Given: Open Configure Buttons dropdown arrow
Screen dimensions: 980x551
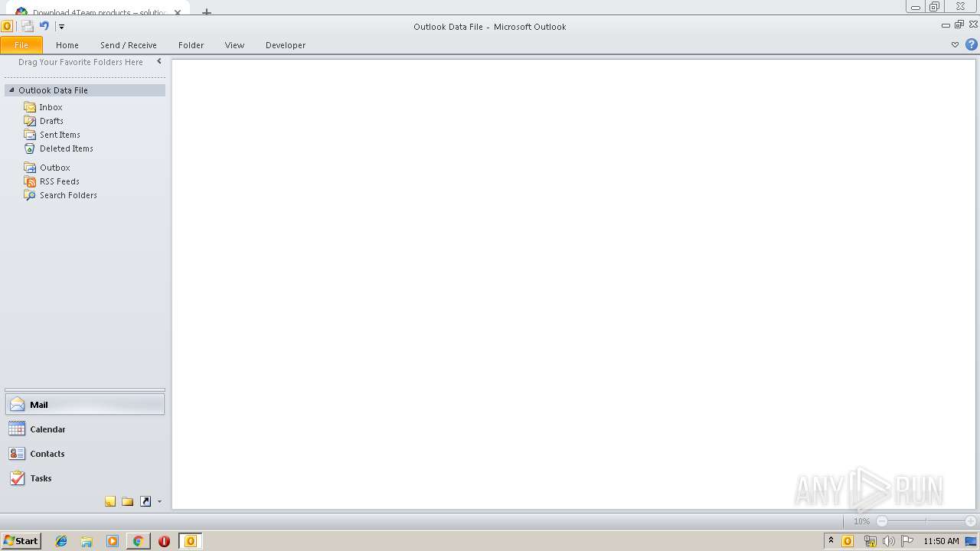Looking at the screenshot, I should click(159, 502).
